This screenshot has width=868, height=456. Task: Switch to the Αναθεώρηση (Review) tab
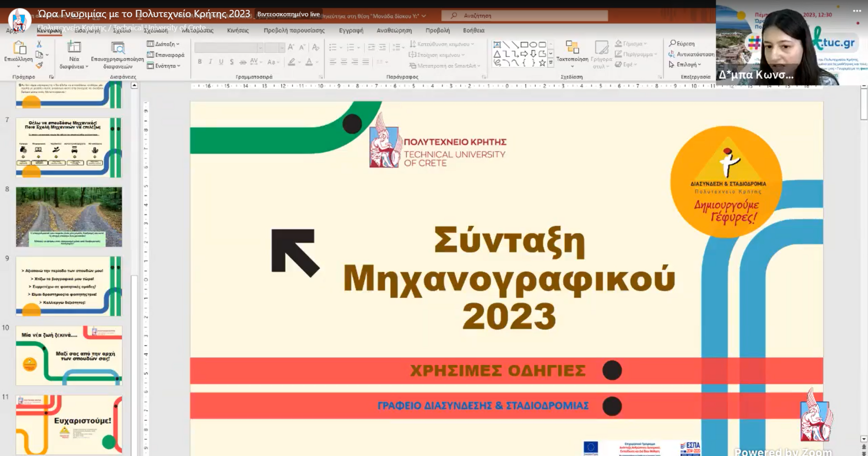(x=394, y=30)
